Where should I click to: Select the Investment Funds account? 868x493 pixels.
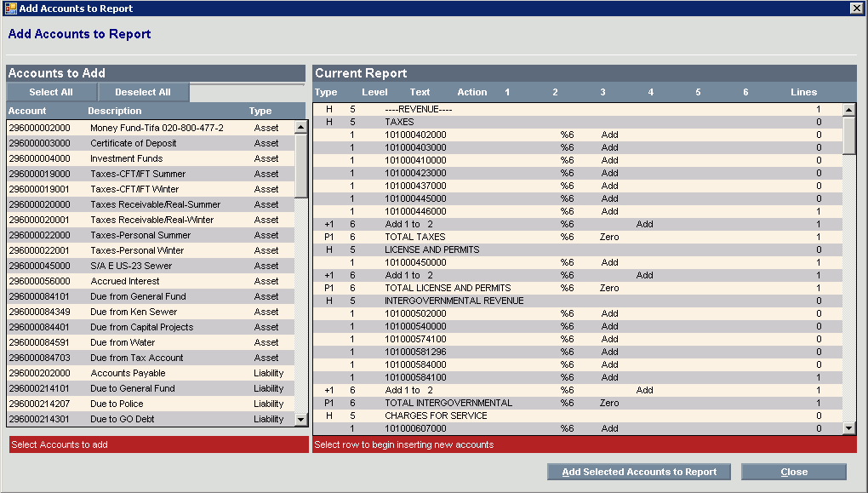click(126, 158)
